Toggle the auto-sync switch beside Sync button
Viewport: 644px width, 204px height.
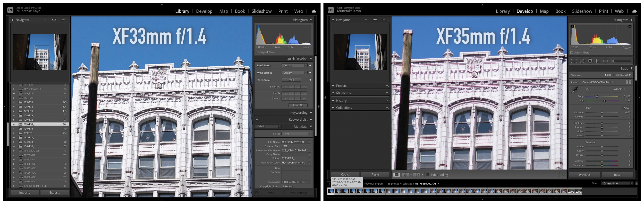256,193
